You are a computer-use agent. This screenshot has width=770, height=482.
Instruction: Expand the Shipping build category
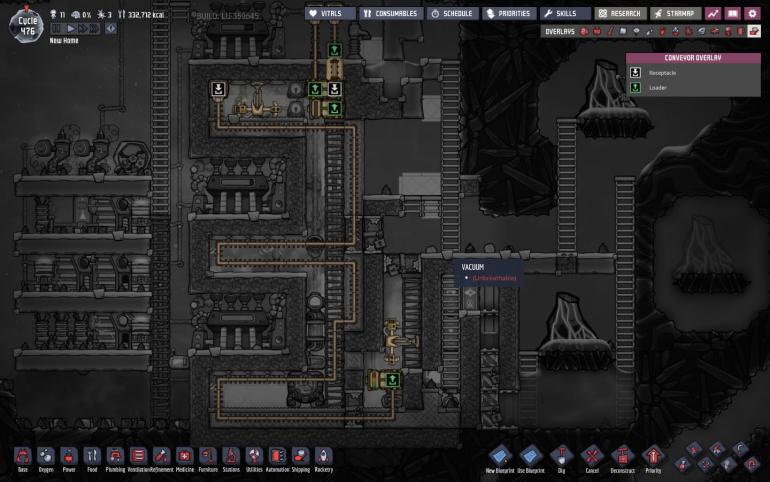[x=300, y=456]
